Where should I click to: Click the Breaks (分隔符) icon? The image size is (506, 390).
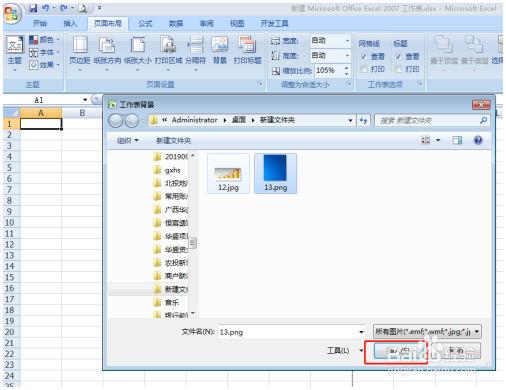196,50
